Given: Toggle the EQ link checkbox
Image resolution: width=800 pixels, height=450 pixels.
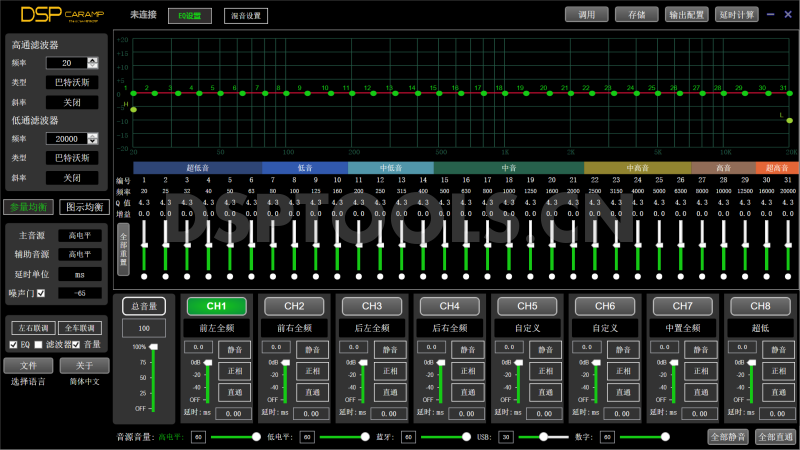Looking at the screenshot, I should tap(14, 344).
